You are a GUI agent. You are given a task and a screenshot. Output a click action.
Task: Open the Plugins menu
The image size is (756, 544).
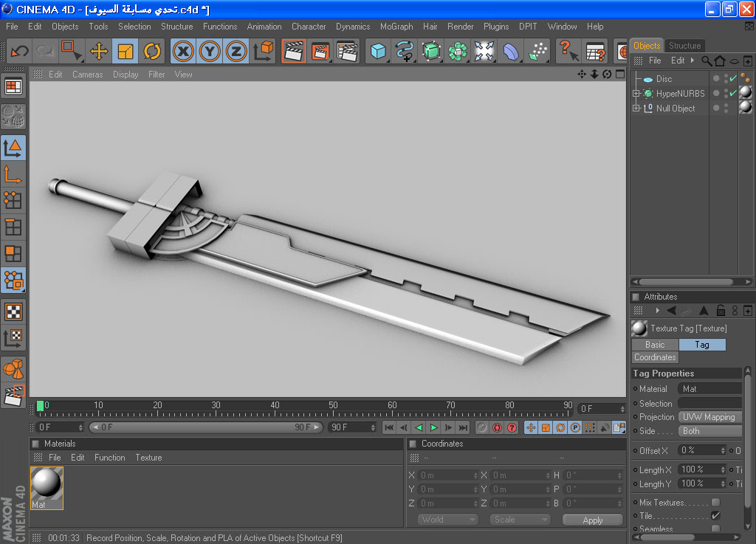point(496,27)
